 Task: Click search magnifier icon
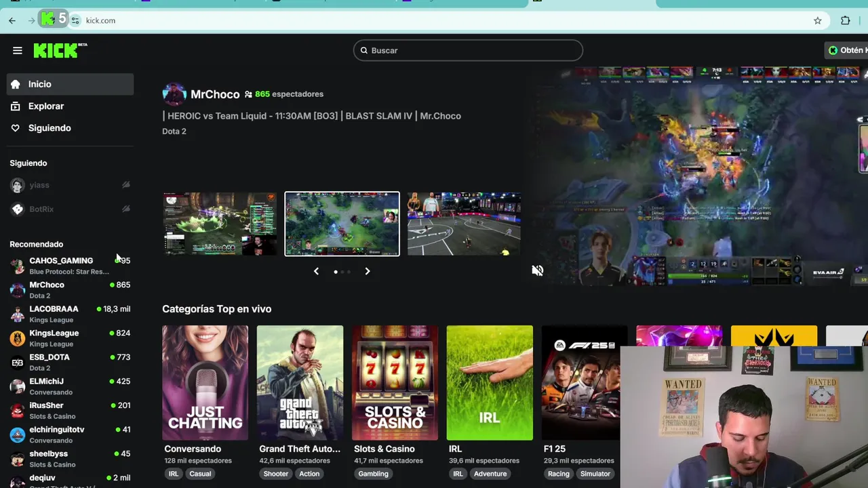point(364,50)
